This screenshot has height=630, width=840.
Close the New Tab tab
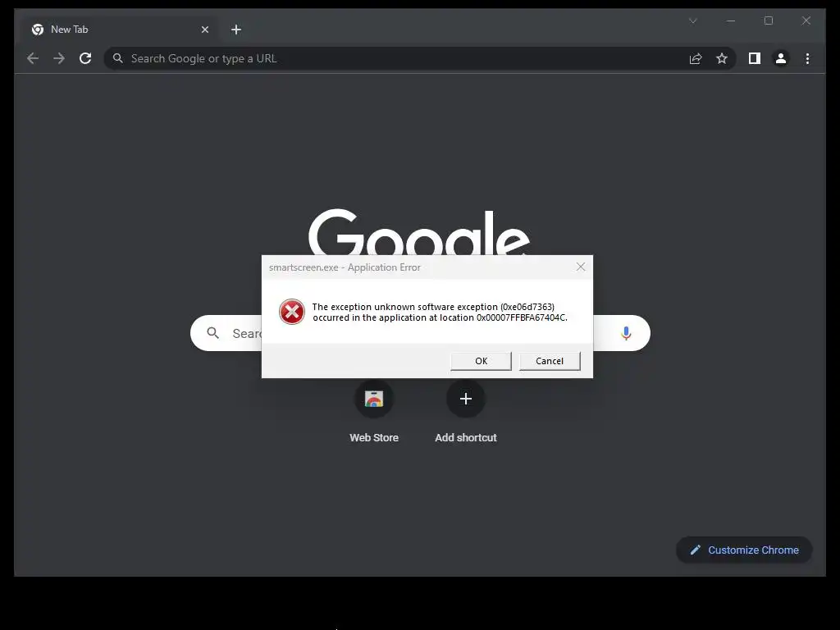pos(204,30)
